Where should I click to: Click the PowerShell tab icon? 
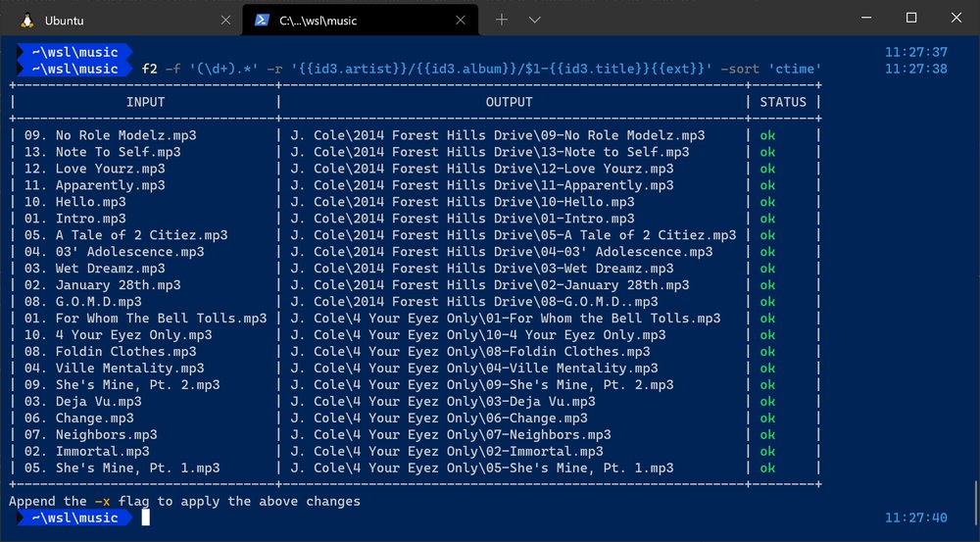click(x=262, y=21)
